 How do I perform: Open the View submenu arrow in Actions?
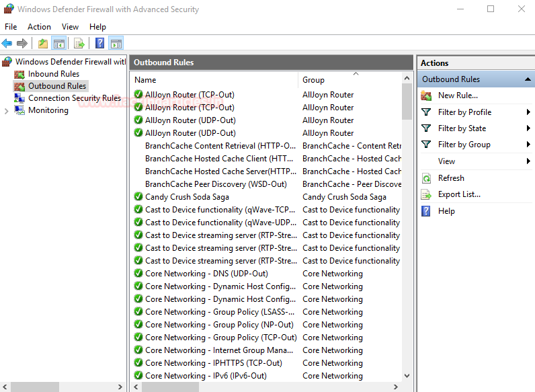(x=528, y=161)
